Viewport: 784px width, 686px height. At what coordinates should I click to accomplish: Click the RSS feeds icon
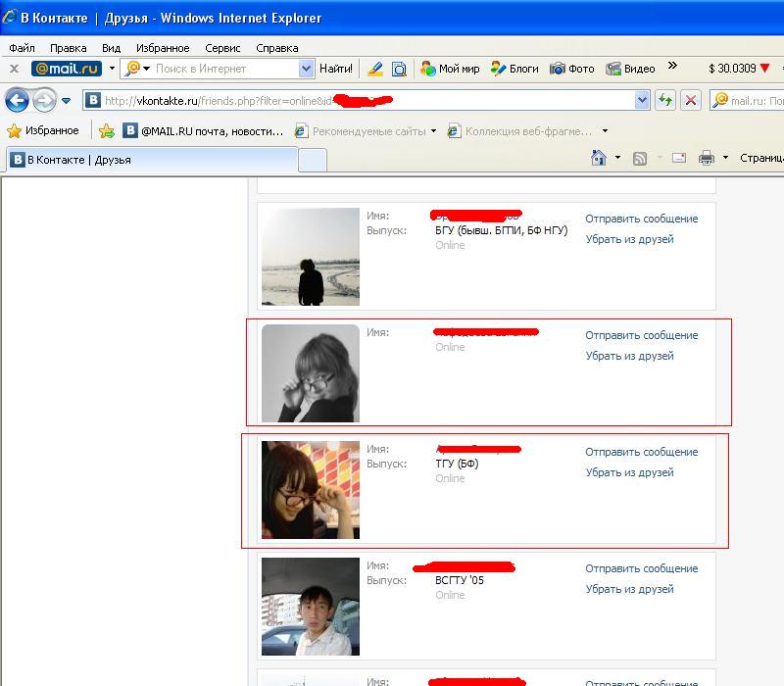tap(640, 158)
